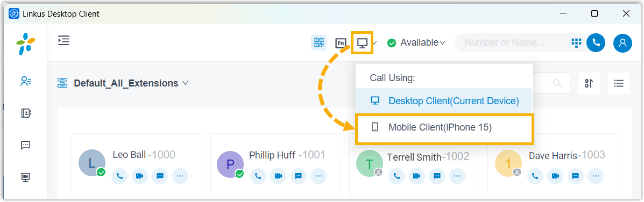Start video call with Dave Harris
644x202 pixels.
(555, 176)
